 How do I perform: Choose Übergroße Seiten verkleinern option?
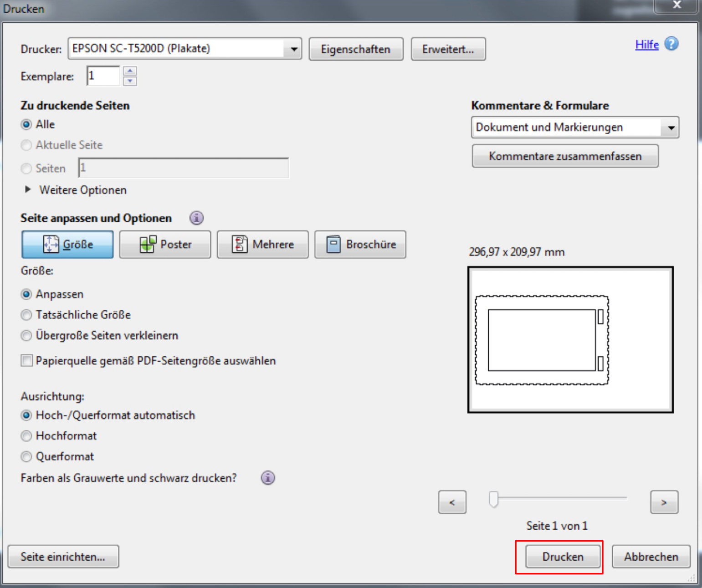[x=26, y=336]
